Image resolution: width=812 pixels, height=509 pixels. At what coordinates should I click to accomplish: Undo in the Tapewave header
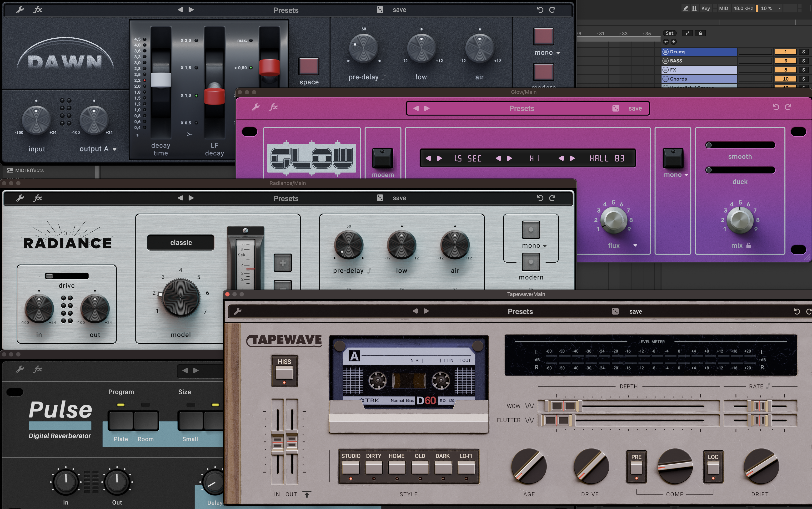tap(797, 311)
